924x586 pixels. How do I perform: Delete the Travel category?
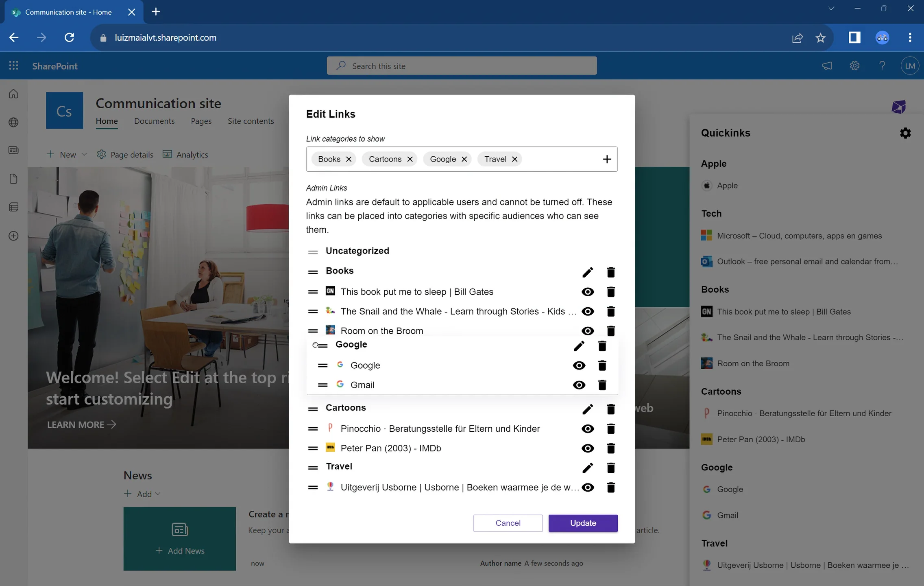610,467
